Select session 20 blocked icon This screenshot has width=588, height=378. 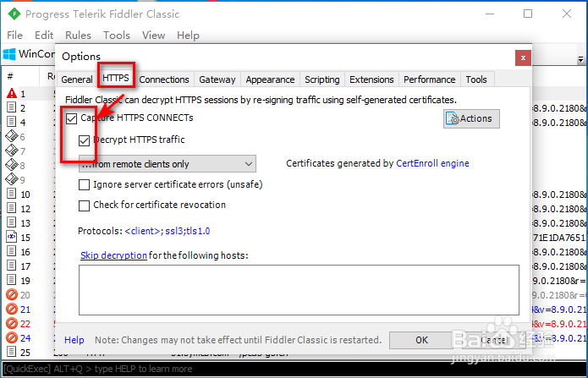[12, 295]
